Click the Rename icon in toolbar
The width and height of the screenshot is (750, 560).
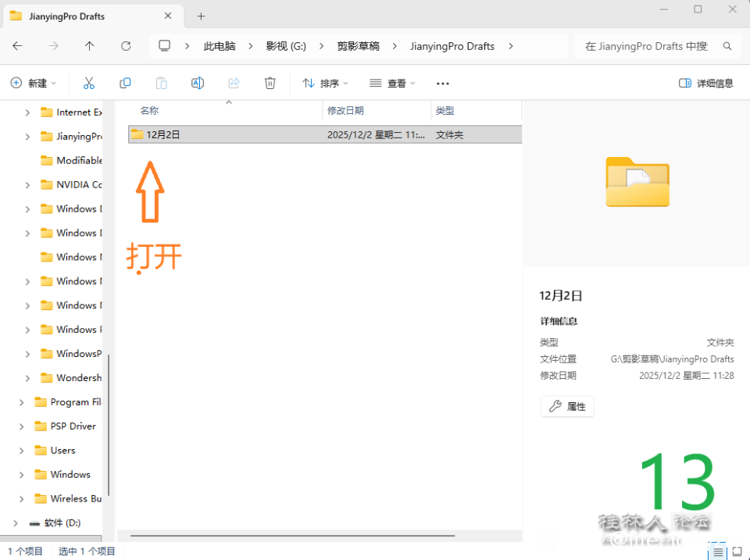point(198,83)
